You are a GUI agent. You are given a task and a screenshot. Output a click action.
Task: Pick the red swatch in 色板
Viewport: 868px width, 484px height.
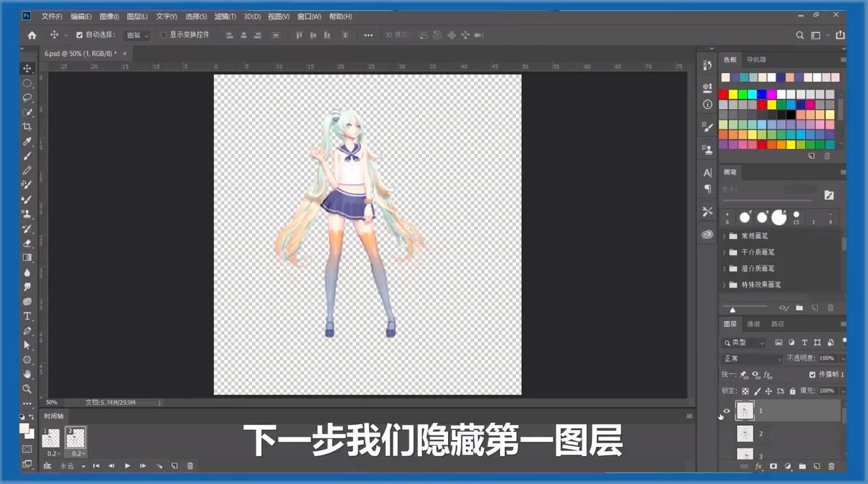[723, 94]
